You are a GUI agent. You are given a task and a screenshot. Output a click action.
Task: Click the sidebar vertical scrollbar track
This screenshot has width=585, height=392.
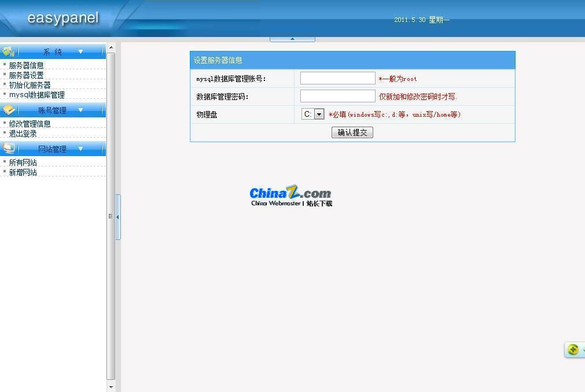click(111, 216)
